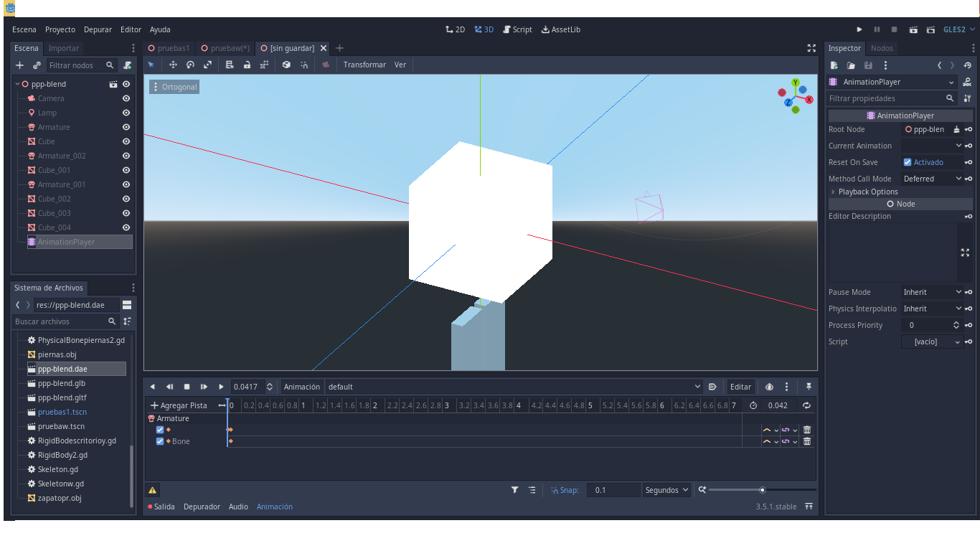This screenshot has width=980, height=551.
Task: Switch to the Importar tab
Action: [64, 48]
